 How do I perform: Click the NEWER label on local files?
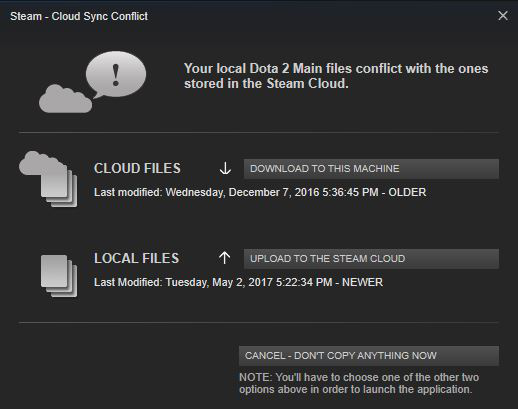click(362, 282)
